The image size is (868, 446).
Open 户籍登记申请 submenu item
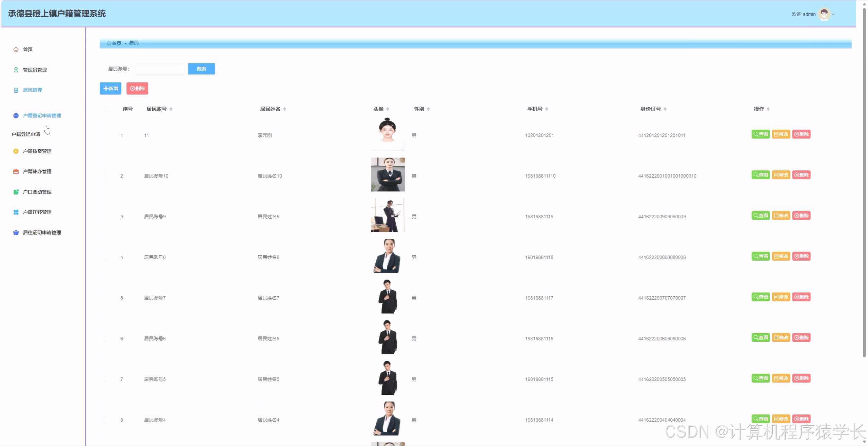26,134
